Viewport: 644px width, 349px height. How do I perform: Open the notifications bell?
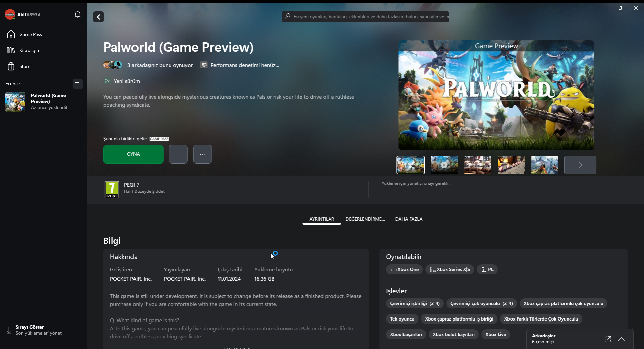(x=78, y=15)
